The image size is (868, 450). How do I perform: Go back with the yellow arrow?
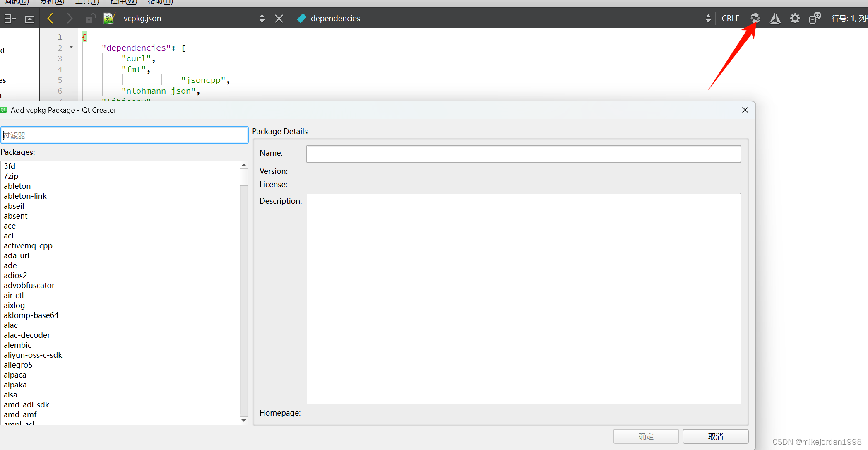tap(50, 18)
